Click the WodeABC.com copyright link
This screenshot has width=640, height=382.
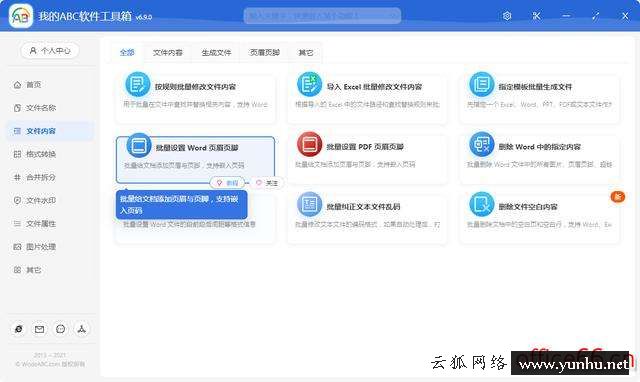50,364
